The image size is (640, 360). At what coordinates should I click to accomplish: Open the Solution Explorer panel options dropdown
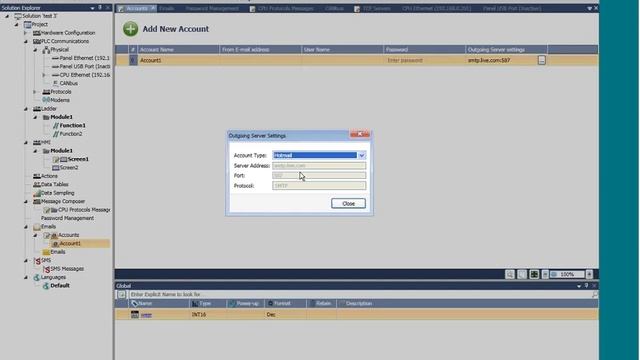coord(92,8)
